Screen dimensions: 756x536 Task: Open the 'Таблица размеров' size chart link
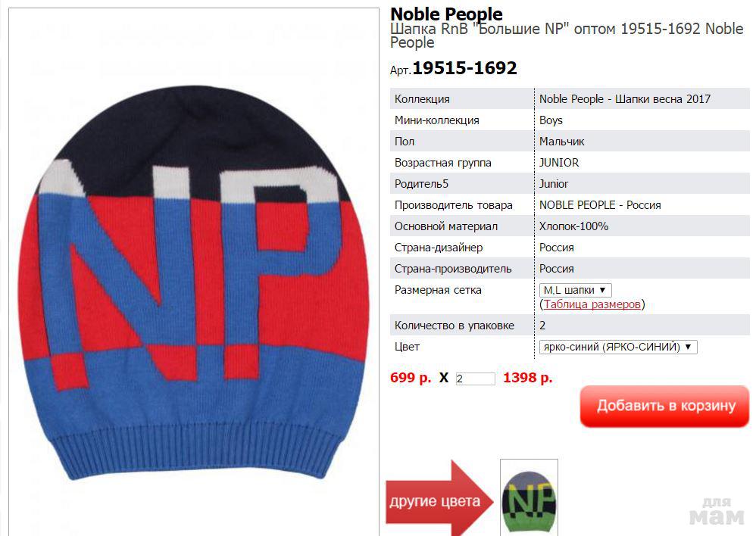pyautogui.click(x=592, y=304)
